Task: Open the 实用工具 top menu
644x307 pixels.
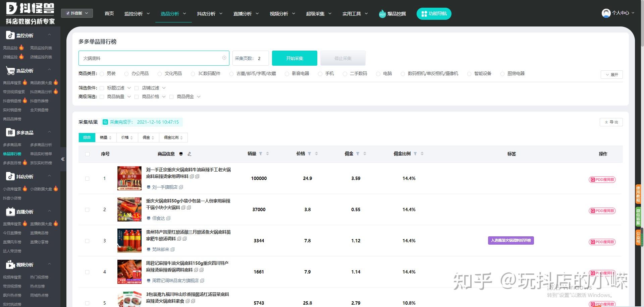Action: (x=355, y=14)
